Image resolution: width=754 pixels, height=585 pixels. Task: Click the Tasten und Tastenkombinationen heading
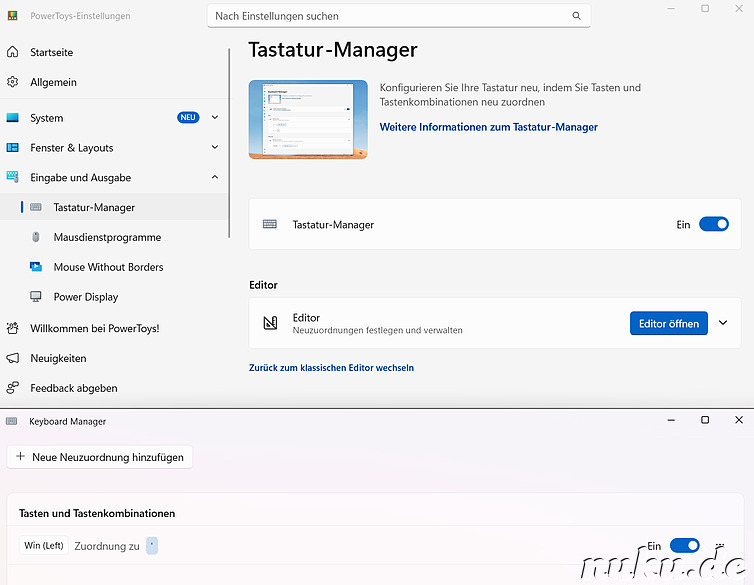click(97, 513)
